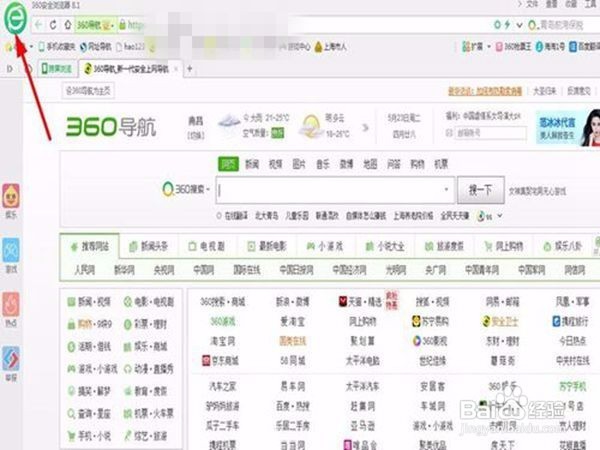Expand weather forecast with right chevron
Viewport: 600px width, 450px height.
coord(365,127)
